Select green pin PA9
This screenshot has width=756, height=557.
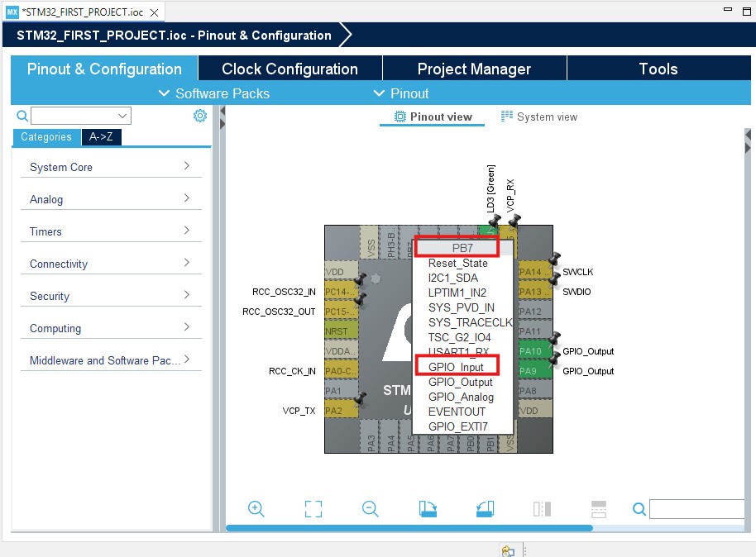534,371
